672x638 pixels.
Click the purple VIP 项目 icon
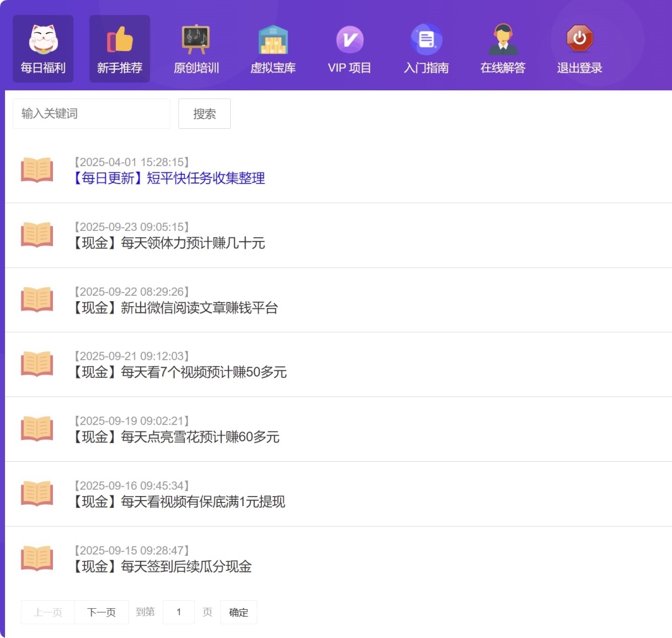click(350, 40)
